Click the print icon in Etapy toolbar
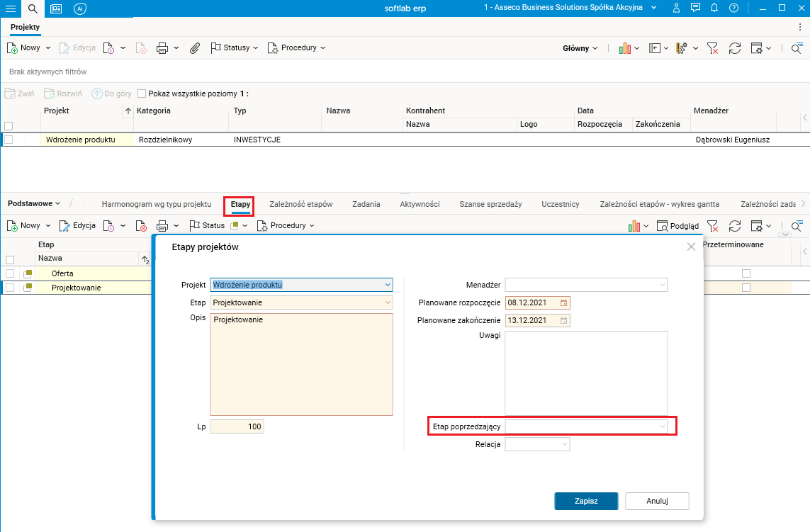The height and width of the screenshot is (532, 810). [162, 226]
